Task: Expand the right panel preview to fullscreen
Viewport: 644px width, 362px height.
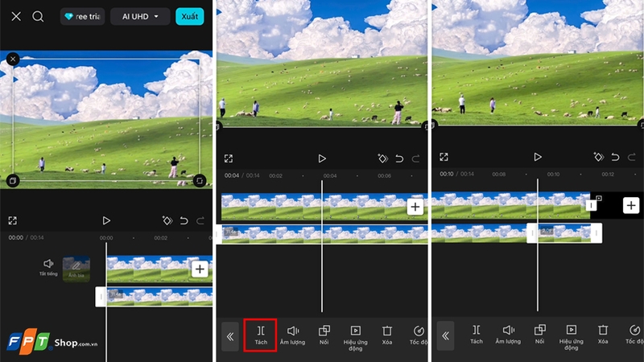Action: point(444,157)
